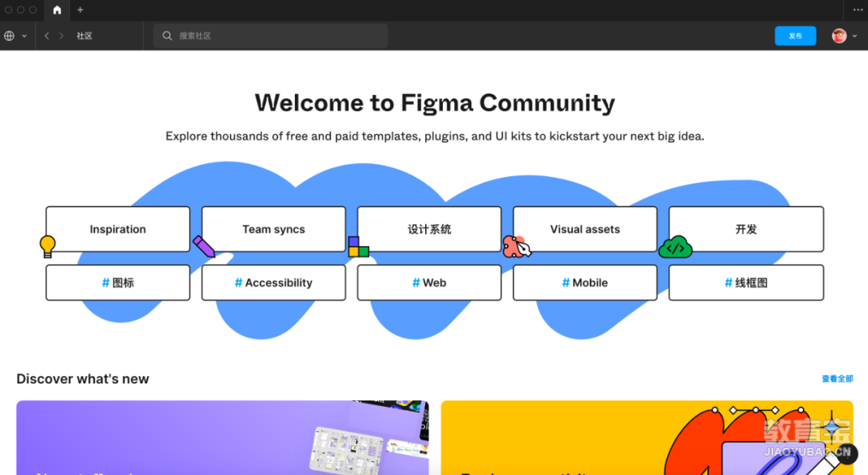This screenshot has height=475, width=868.
Task: Click the globe language icon
Action: [x=10, y=36]
